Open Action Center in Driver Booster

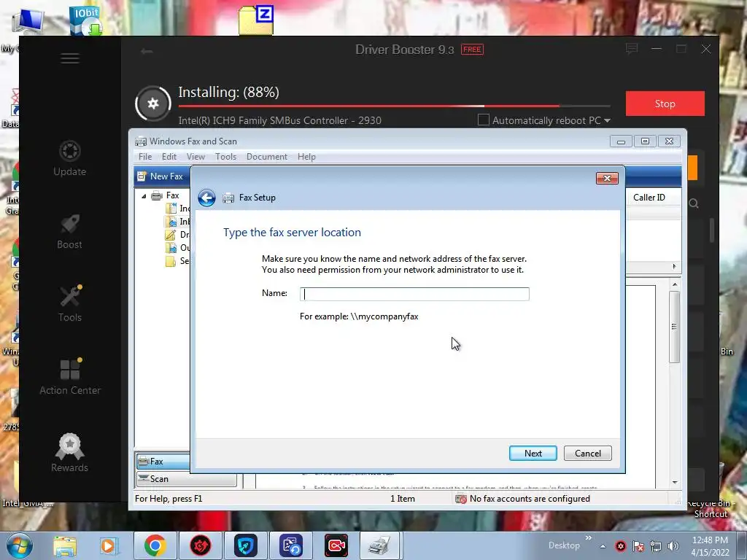(69, 377)
